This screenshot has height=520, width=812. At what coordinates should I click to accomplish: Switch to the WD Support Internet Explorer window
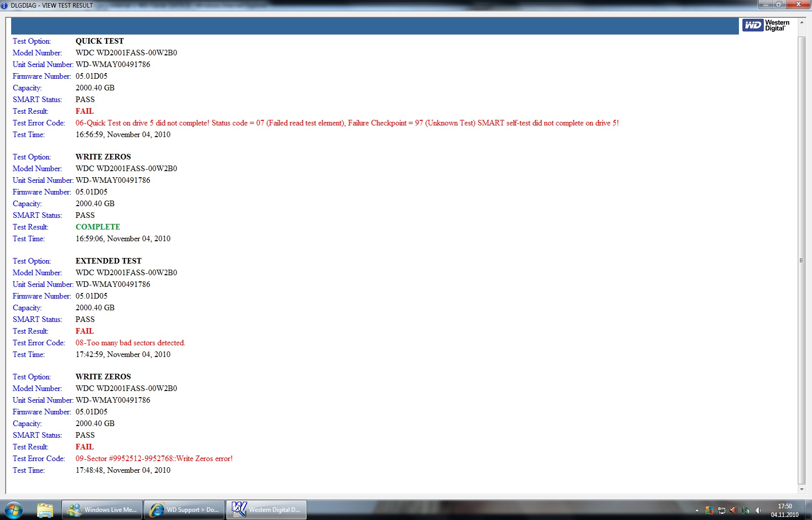coord(184,510)
